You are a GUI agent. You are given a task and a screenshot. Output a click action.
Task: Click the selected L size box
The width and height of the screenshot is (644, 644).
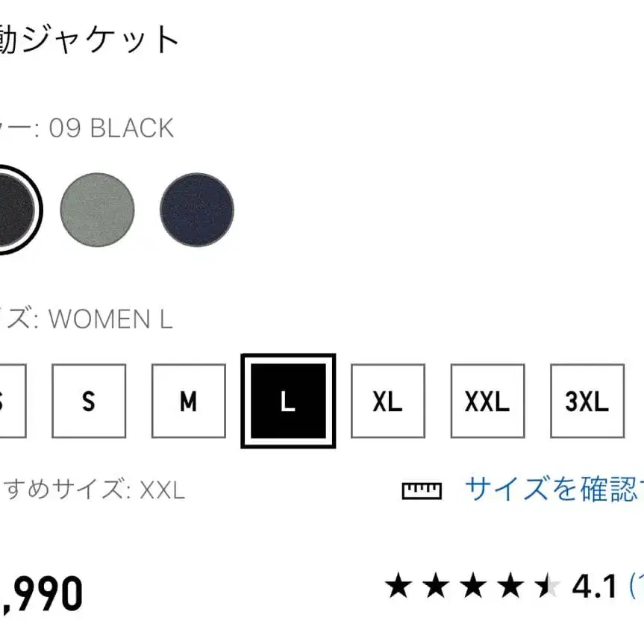[288, 401]
